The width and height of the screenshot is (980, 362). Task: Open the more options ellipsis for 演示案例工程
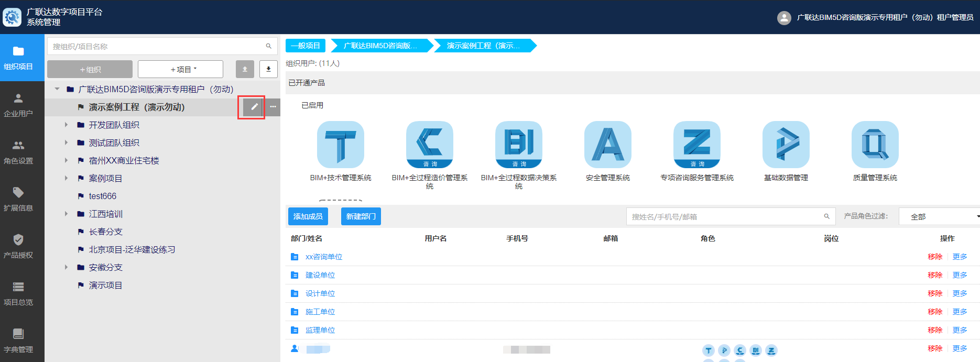pyautogui.click(x=273, y=107)
